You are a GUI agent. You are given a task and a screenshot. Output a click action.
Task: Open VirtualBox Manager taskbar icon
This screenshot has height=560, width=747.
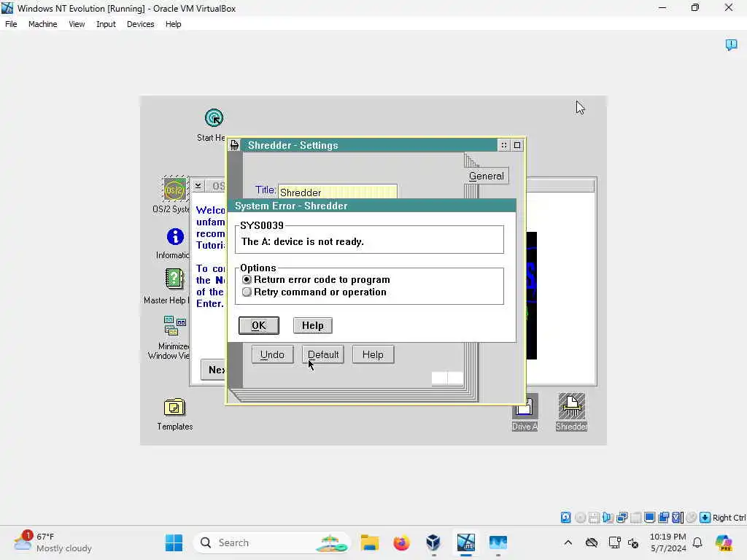(433, 542)
